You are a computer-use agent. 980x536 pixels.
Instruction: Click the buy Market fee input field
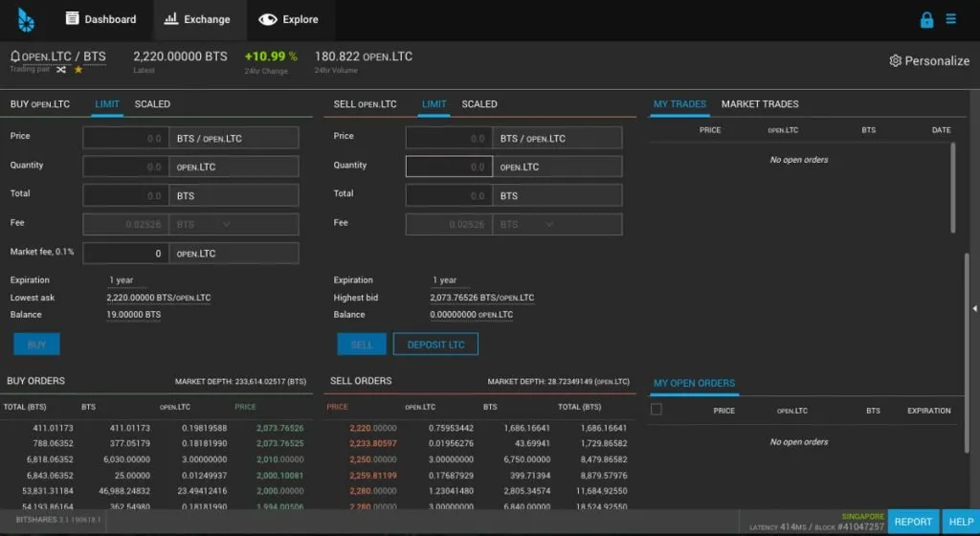[125, 253]
